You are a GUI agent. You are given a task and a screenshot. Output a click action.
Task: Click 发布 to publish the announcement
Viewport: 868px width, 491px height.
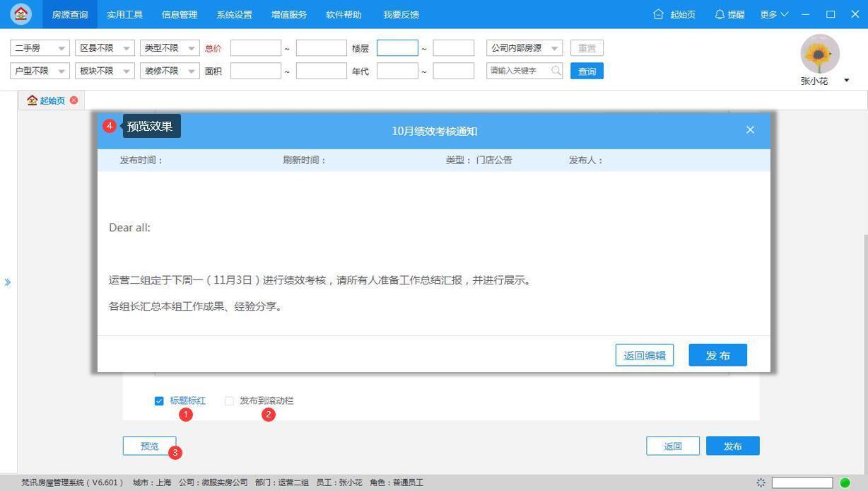click(x=717, y=355)
